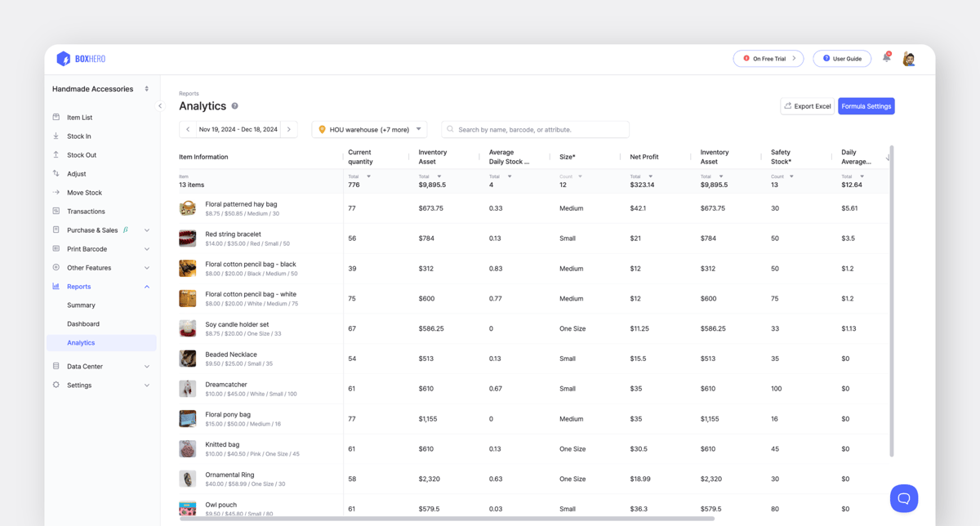Open Stock In via its download-arrow icon

(57, 136)
